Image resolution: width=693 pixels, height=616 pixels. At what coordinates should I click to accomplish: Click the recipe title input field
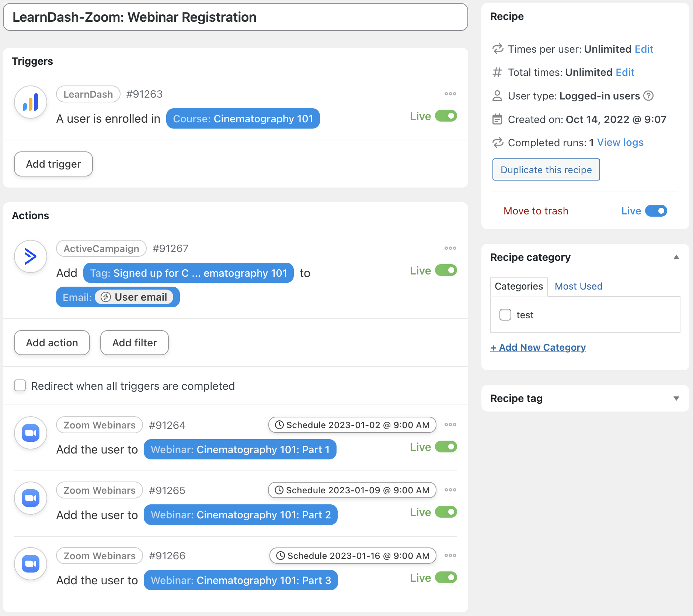(x=236, y=17)
